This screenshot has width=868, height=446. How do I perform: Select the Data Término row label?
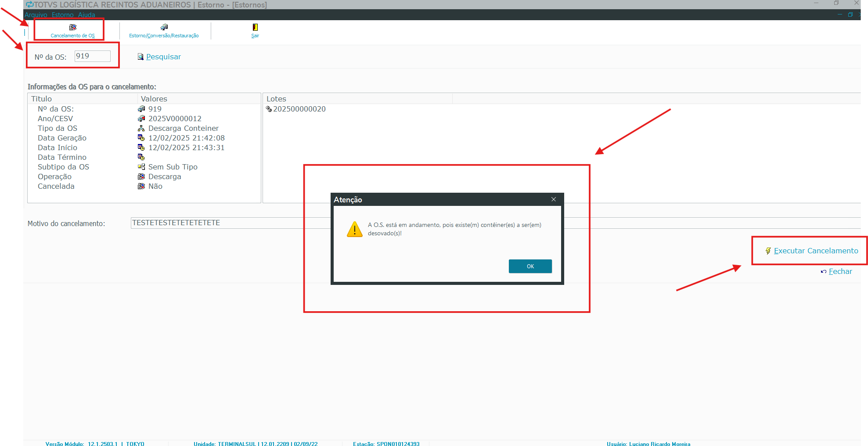[x=62, y=157]
